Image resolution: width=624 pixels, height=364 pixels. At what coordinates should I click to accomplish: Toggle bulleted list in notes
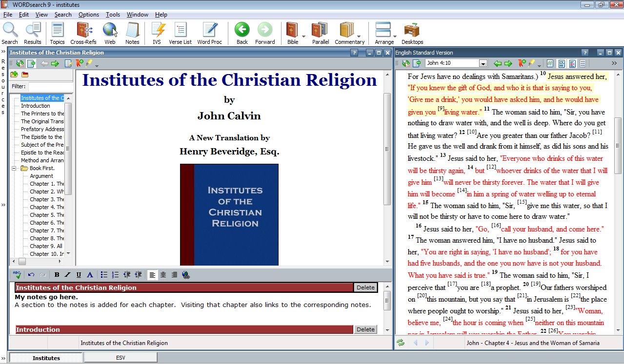(104, 275)
